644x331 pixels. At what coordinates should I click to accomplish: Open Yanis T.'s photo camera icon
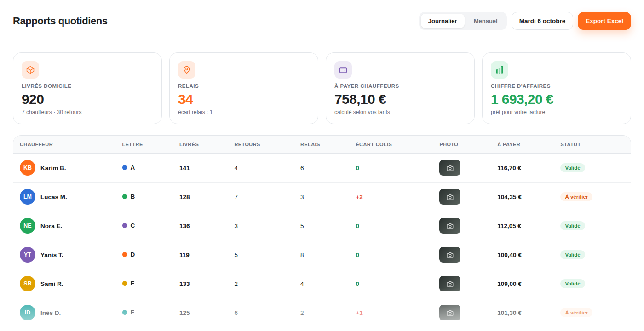pos(450,255)
